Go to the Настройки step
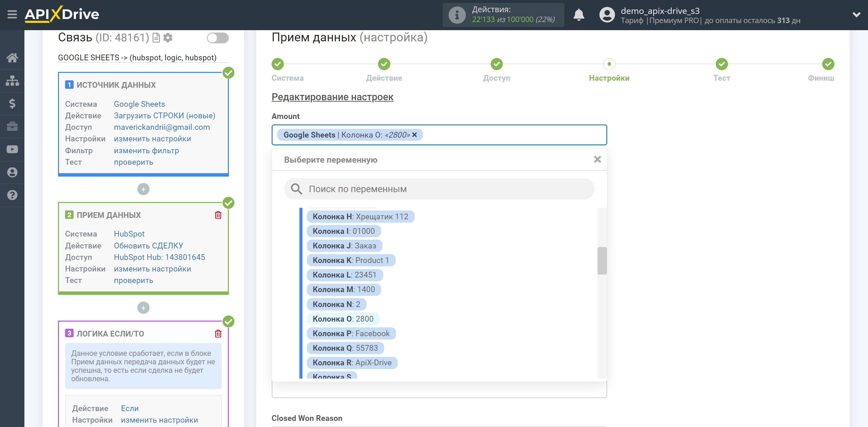 click(609, 64)
